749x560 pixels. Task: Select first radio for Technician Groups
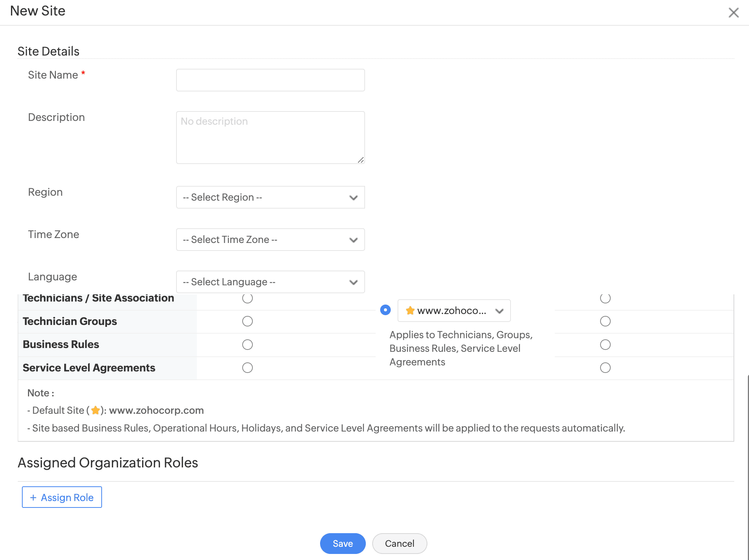[248, 321]
